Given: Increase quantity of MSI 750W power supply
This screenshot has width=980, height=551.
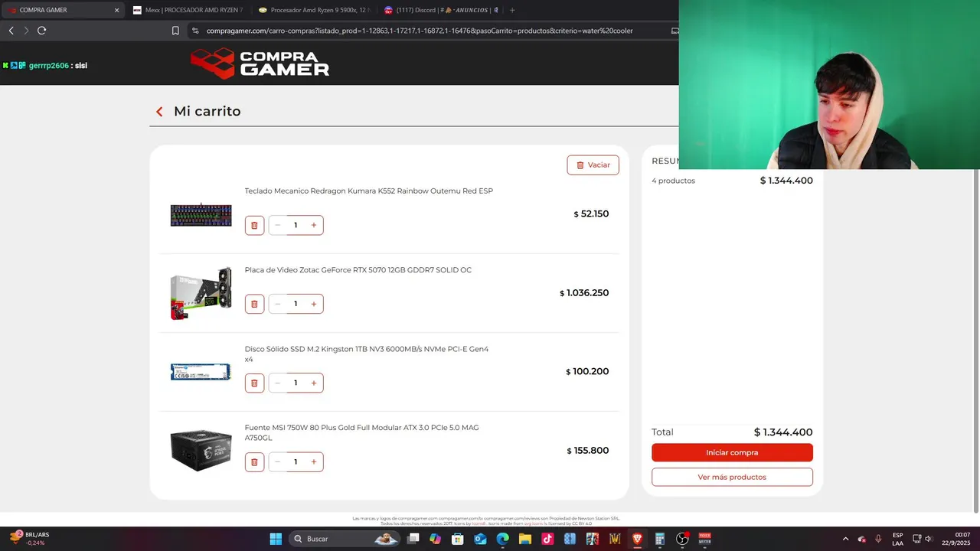Looking at the screenshot, I should pyautogui.click(x=314, y=461).
